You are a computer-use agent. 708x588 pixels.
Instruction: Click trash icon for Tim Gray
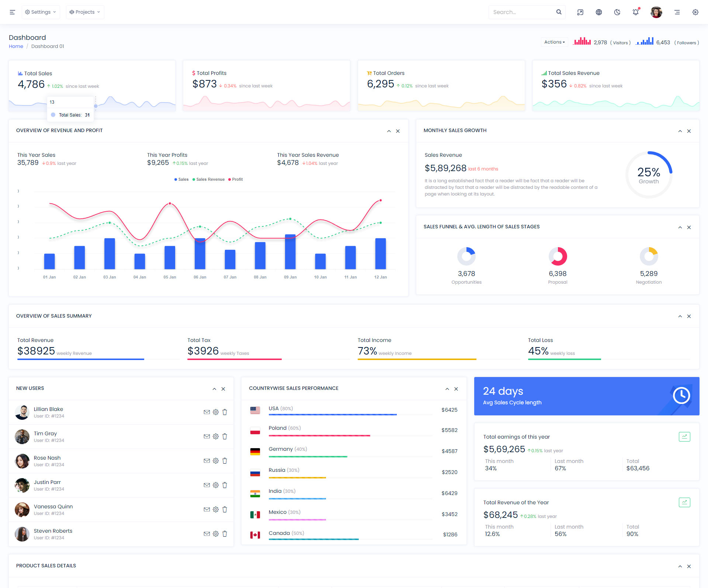click(225, 436)
